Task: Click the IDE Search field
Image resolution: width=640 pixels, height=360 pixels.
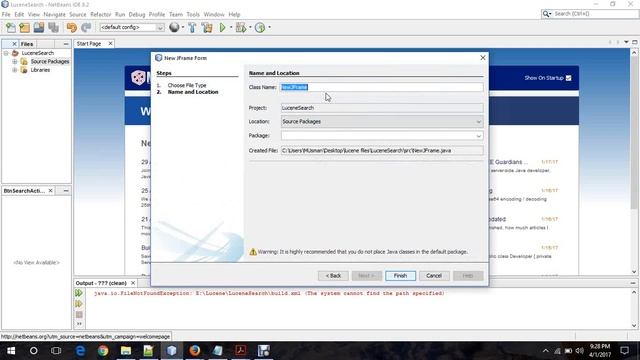Action: pos(594,14)
